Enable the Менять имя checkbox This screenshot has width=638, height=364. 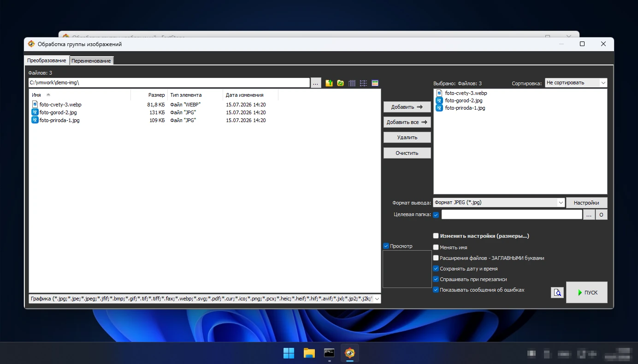[436, 247]
